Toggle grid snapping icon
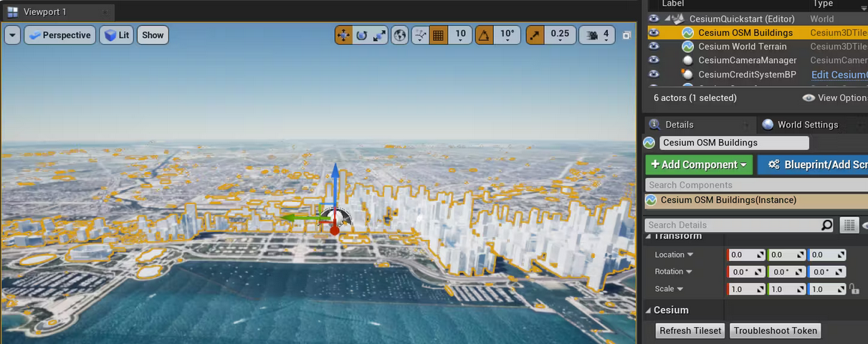This screenshot has width=868, height=344. pos(439,34)
